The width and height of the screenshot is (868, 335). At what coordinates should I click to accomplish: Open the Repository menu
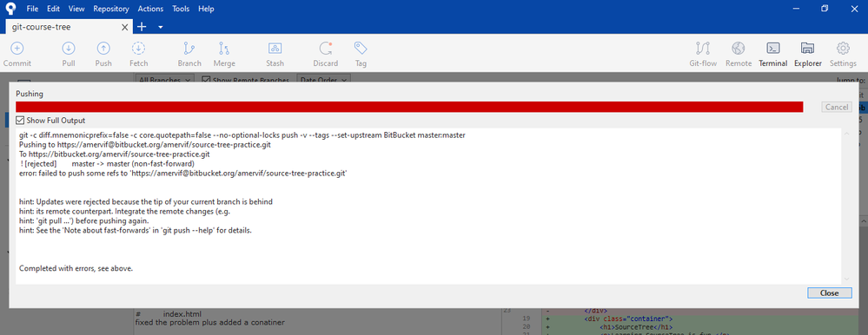pos(111,9)
